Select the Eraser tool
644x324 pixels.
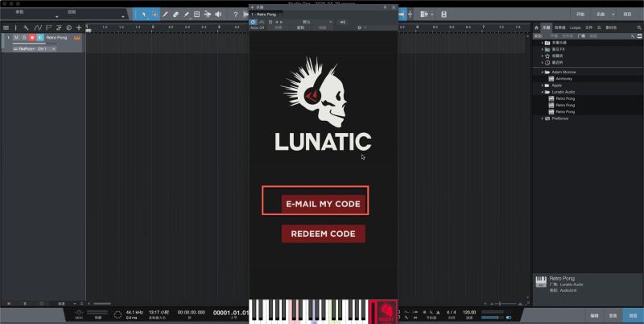coord(175,15)
